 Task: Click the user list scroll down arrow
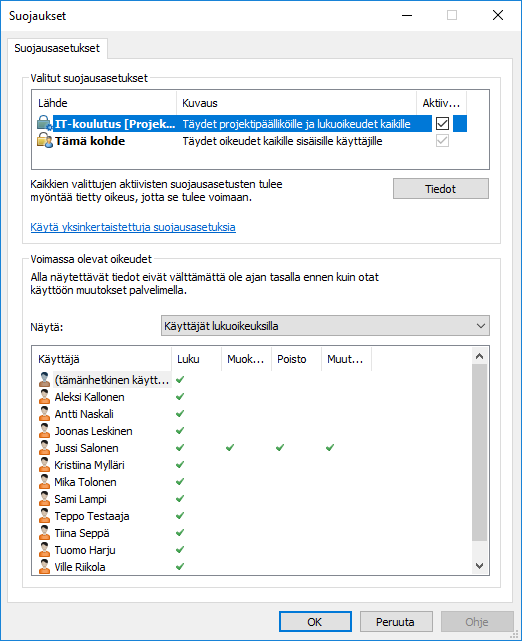pos(479,566)
